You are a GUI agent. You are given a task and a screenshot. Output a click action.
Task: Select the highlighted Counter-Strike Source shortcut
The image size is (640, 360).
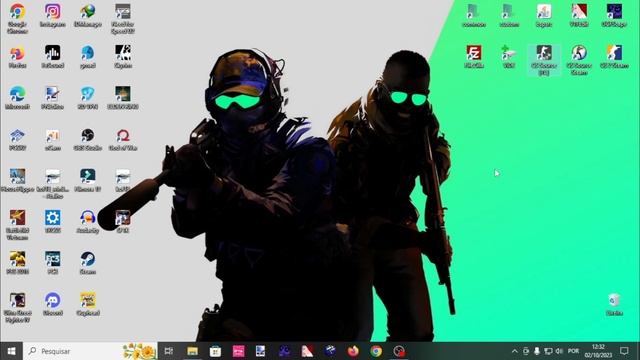click(544, 60)
